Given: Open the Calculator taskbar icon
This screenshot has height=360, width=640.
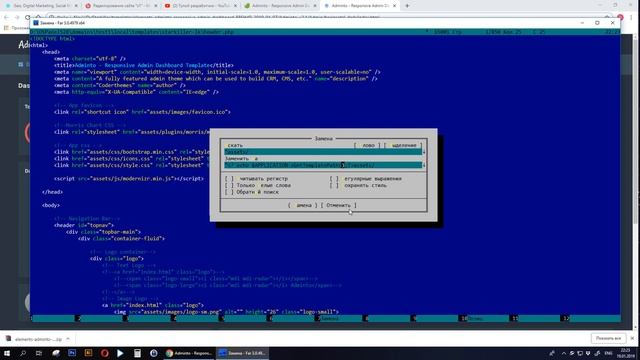Looking at the screenshot, I should pos(137,353).
